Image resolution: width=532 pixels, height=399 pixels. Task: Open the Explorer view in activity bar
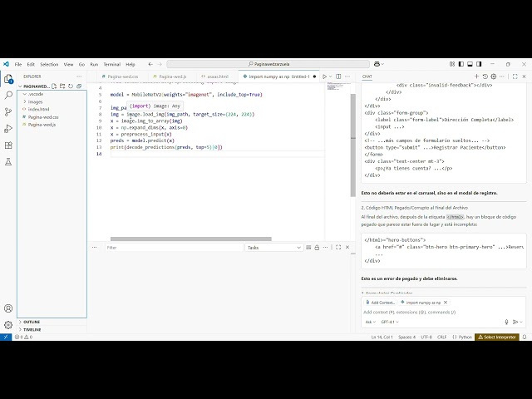[x=8, y=80]
